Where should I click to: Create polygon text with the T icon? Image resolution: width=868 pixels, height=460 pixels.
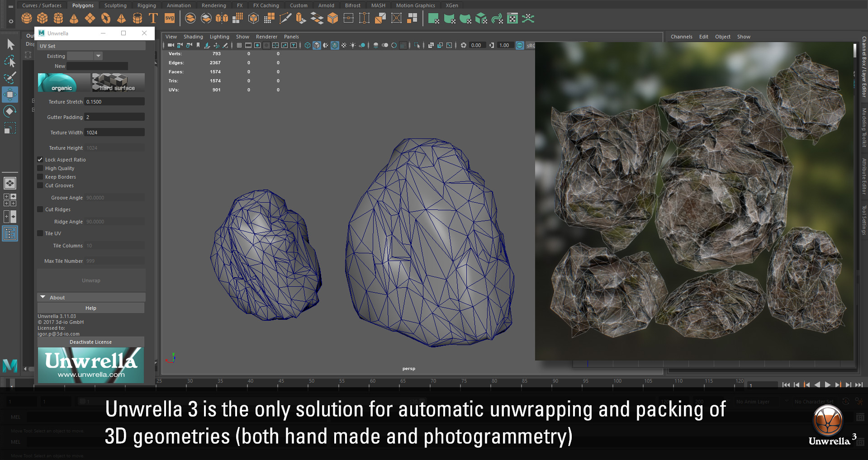click(x=153, y=18)
